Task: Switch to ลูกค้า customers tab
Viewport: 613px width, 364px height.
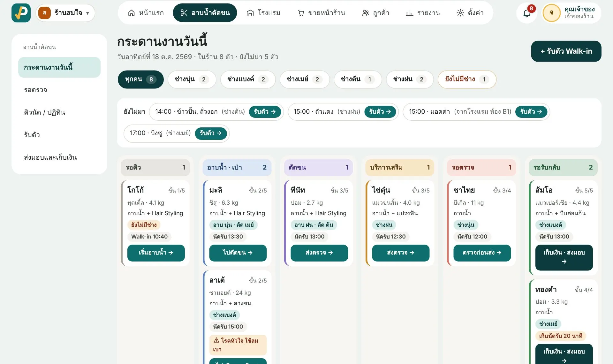Action: (x=375, y=13)
